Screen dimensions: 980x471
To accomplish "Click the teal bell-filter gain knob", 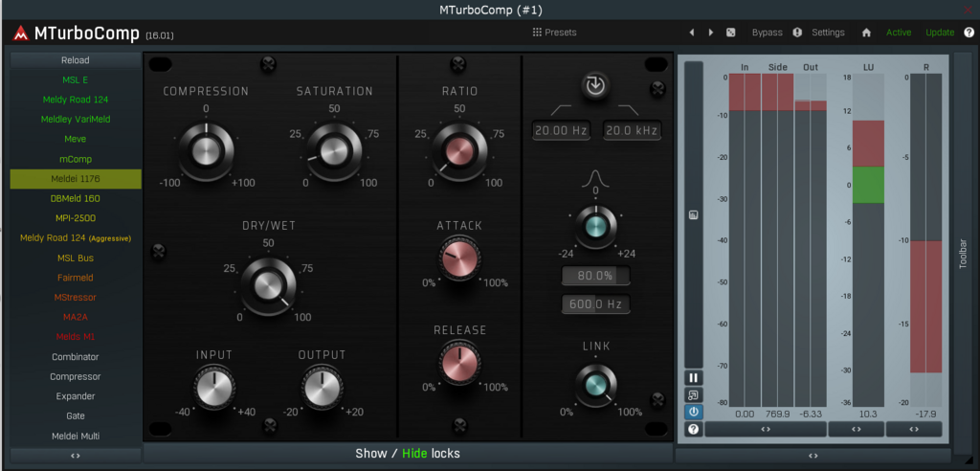I will (x=595, y=227).
